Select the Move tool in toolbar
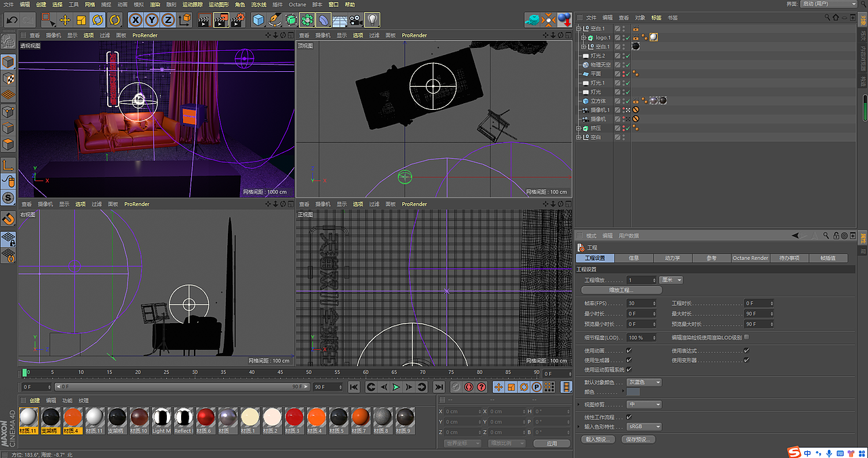Viewport: 868px width, 458px height. click(x=65, y=20)
